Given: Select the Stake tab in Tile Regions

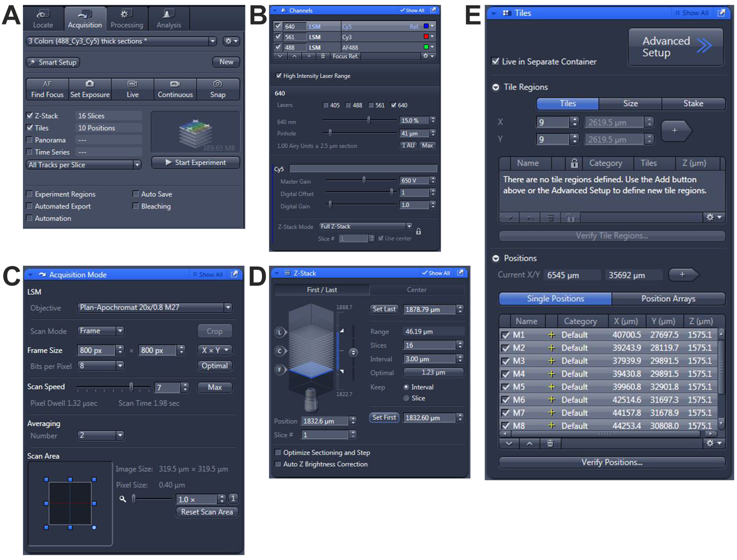Looking at the screenshot, I should (x=693, y=104).
